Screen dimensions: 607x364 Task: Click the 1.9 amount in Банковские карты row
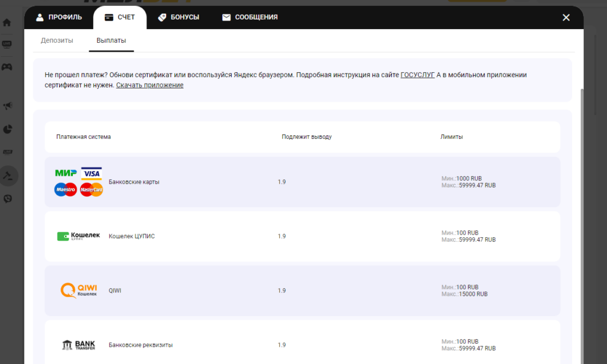pos(282,182)
